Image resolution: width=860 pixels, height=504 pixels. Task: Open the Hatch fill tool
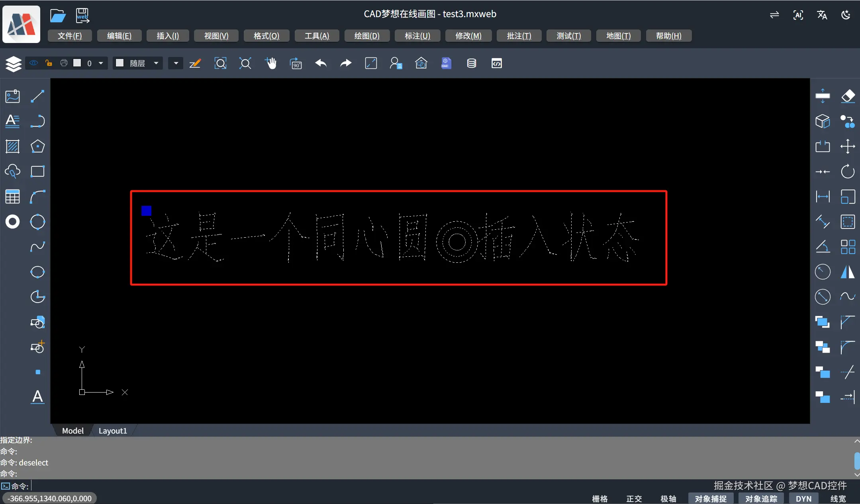pos(12,147)
